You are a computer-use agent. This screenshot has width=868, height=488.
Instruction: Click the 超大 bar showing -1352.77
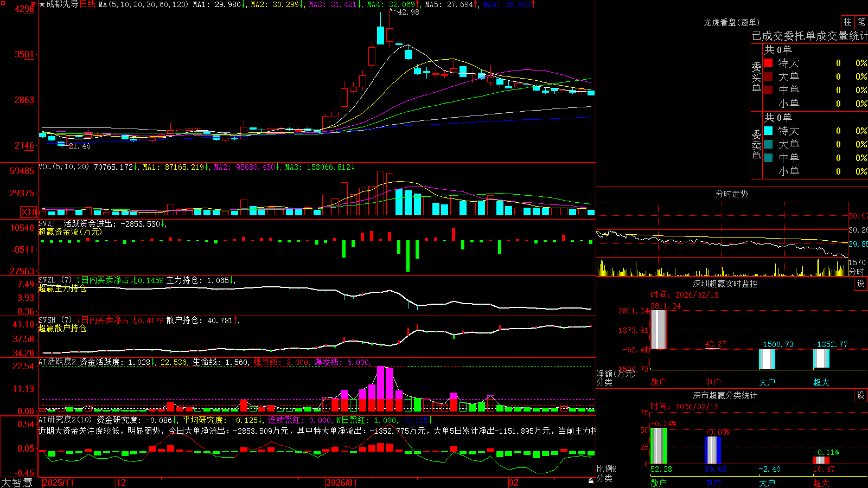pyautogui.click(x=821, y=358)
